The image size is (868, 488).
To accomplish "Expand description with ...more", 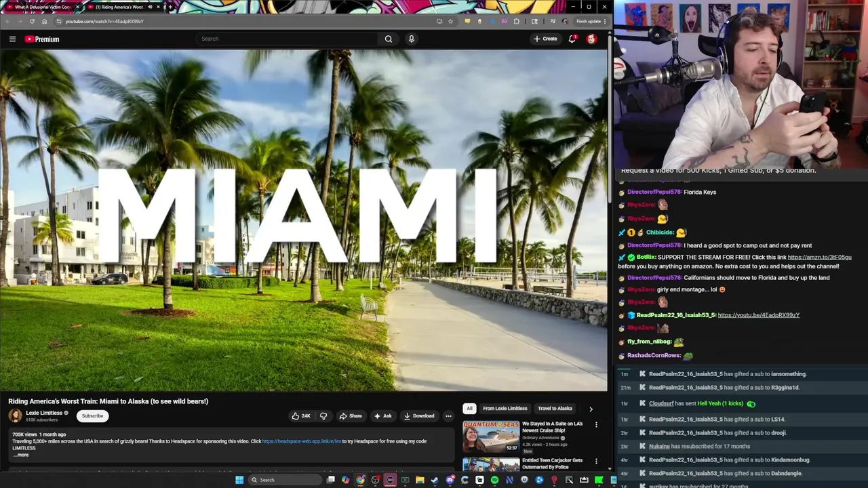I will coord(21,455).
